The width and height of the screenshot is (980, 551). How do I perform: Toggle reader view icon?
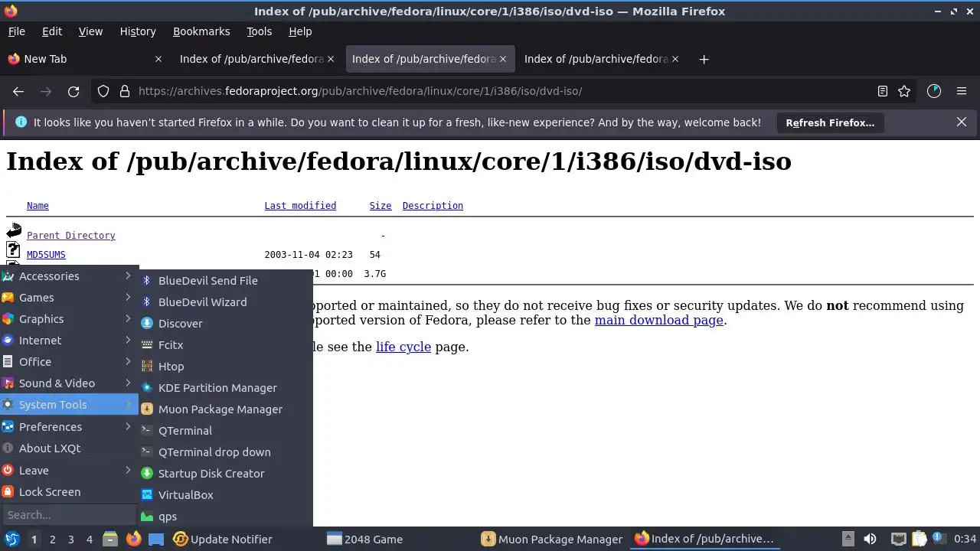coord(882,91)
